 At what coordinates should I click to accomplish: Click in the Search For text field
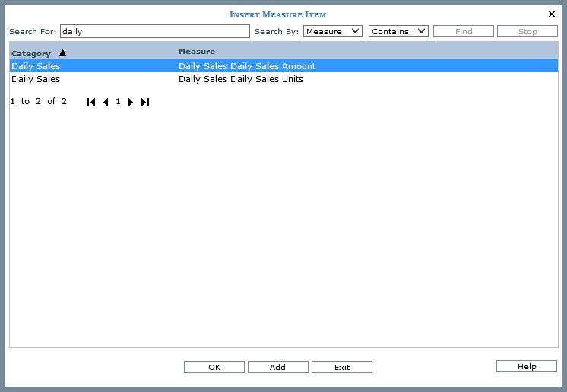[x=154, y=31]
